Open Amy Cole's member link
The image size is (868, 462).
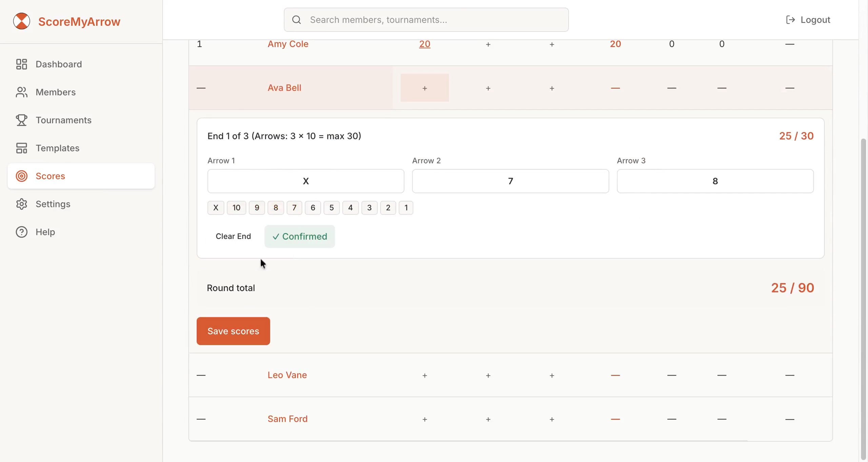tap(288, 44)
